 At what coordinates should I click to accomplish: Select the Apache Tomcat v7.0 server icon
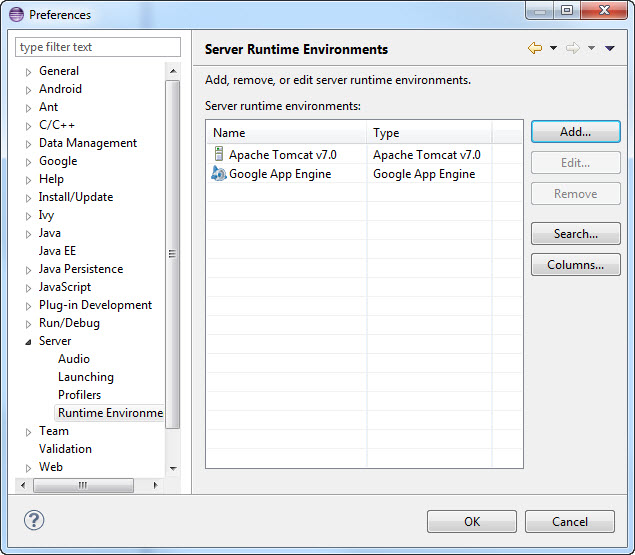pos(219,154)
